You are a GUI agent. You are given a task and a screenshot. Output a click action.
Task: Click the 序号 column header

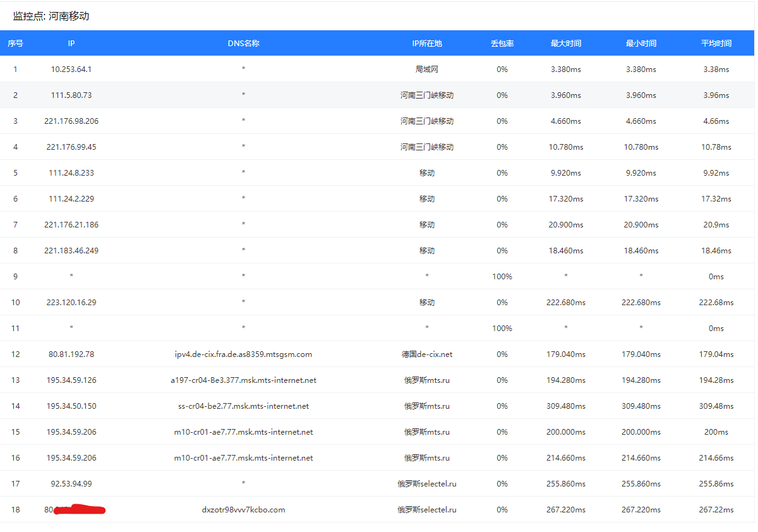pos(16,44)
